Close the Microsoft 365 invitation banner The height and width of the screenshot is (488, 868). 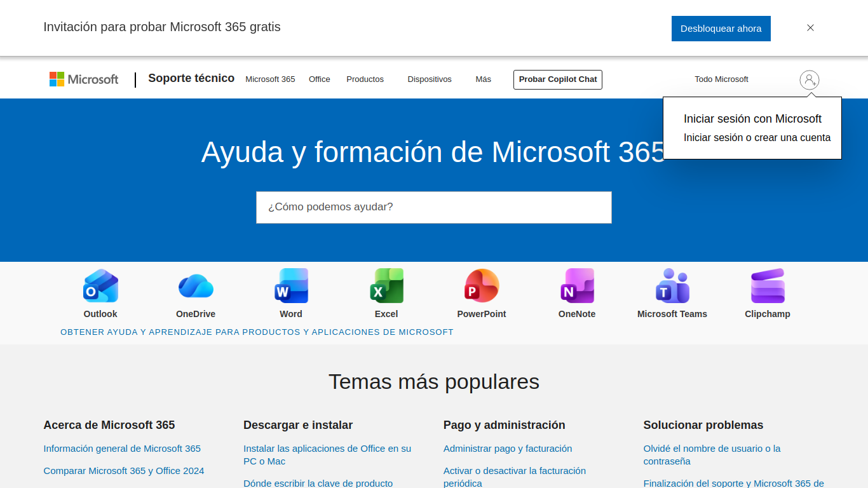point(810,28)
